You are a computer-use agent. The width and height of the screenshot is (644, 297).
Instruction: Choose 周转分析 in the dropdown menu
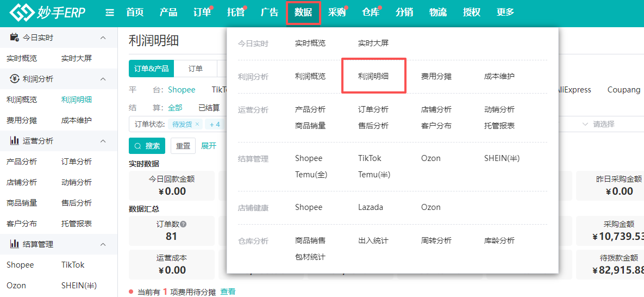tap(436, 240)
